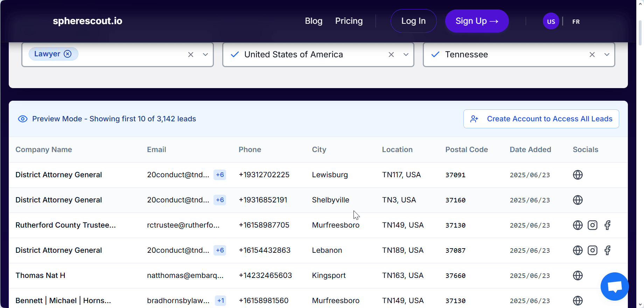Click the Preview Mode eye icon
This screenshot has width=644, height=308.
(23, 119)
